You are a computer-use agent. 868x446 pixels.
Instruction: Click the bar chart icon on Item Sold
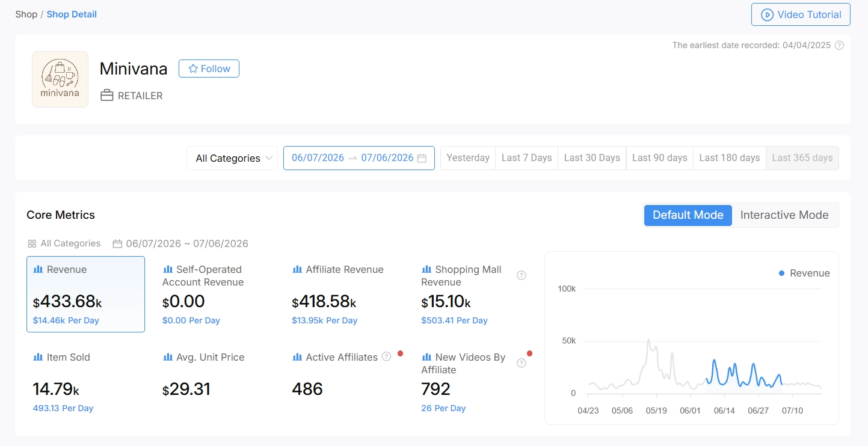pyautogui.click(x=38, y=357)
